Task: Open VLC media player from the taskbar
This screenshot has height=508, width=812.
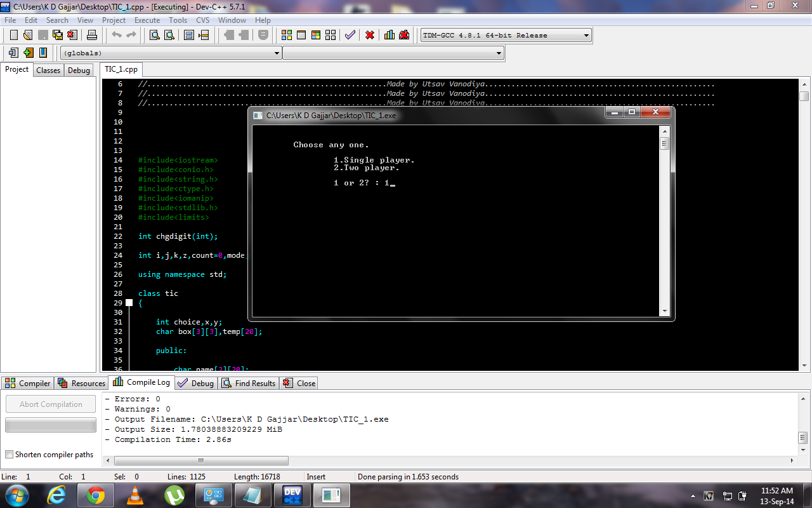Action: (135, 495)
